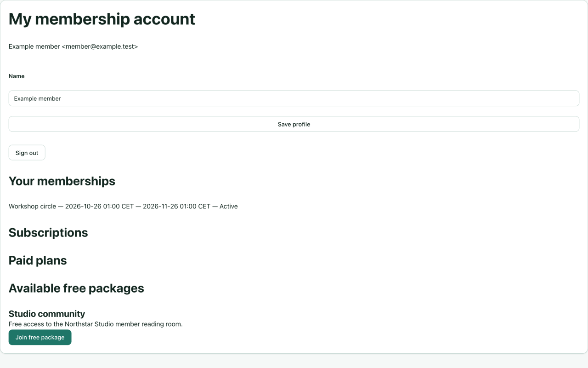Select the 'Workshop circle' membership row

(123, 206)
